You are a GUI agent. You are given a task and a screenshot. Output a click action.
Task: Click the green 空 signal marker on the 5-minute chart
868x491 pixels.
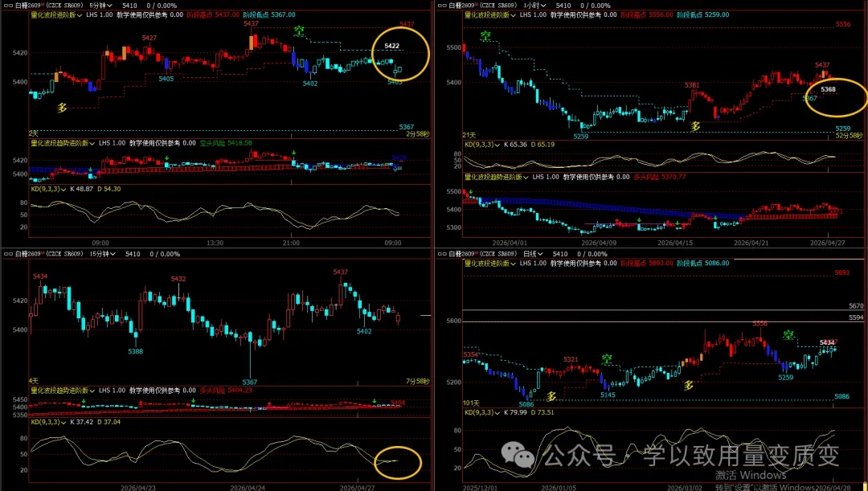point(299,32)
